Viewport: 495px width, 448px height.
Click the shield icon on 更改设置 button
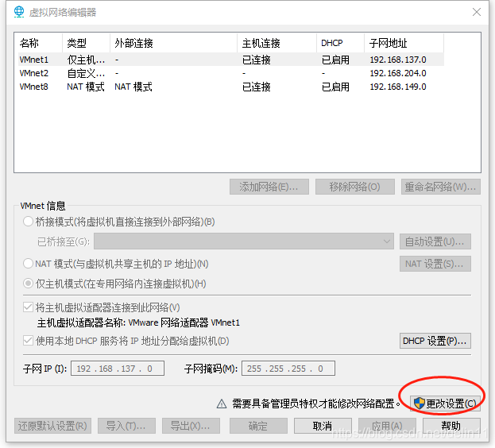click(420, 404)
